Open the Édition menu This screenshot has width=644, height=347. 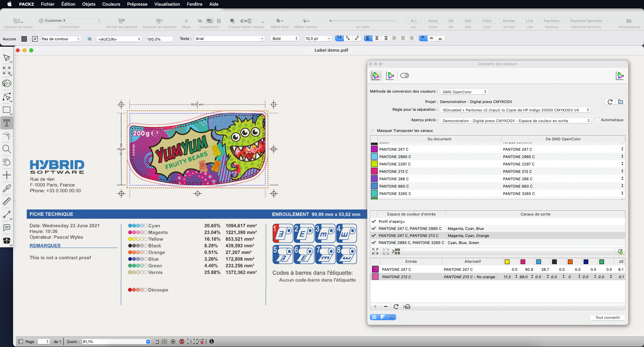68,4
